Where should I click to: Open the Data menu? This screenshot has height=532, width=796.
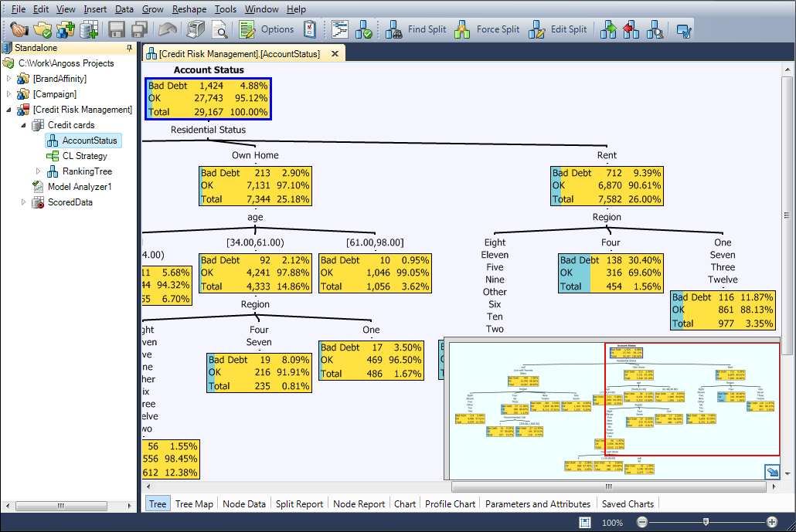coord(124,9)
